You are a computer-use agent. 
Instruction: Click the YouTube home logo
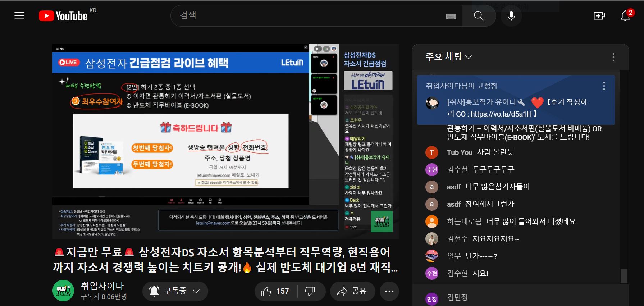click(63, 16)
